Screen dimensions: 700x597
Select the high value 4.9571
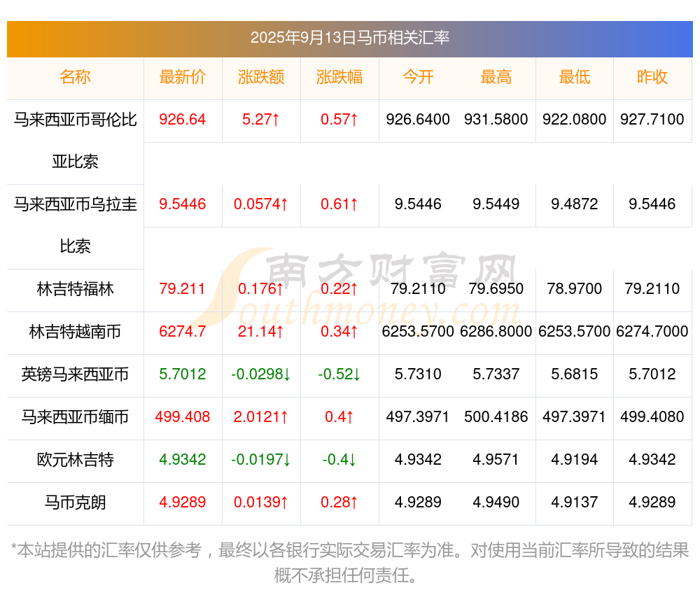[496, 460]
